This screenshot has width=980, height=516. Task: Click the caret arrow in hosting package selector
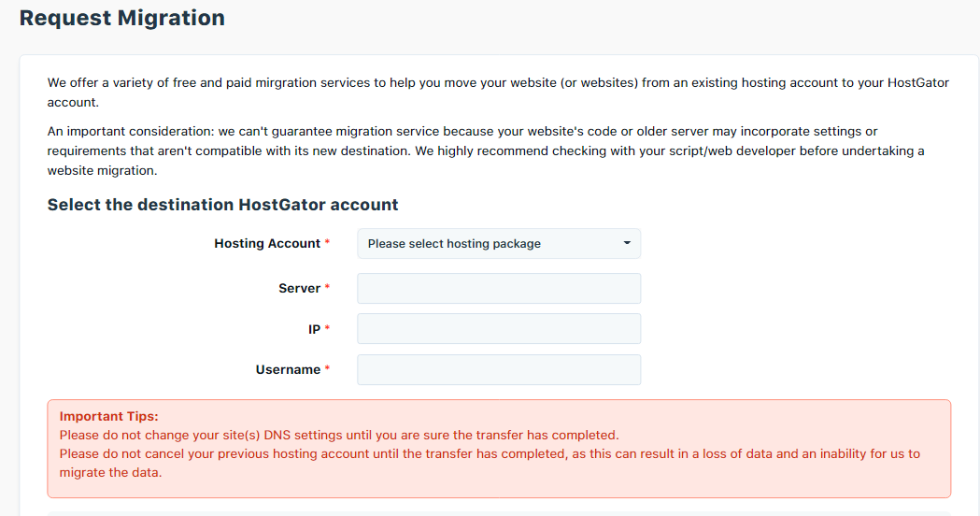click(x=627, y=243)
